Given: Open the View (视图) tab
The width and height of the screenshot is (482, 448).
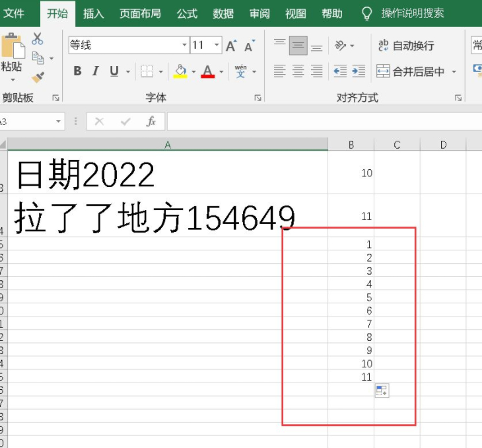Looking at the screenshot, I should [x=295, y=13].
